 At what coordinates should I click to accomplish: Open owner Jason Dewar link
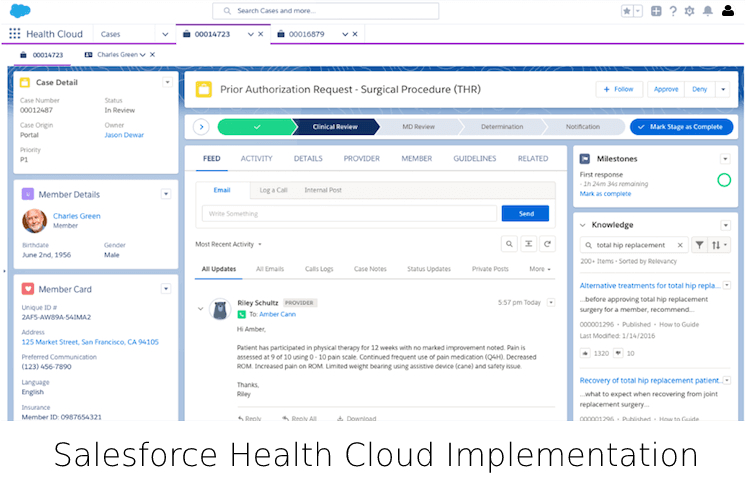(x=124, y=135)
